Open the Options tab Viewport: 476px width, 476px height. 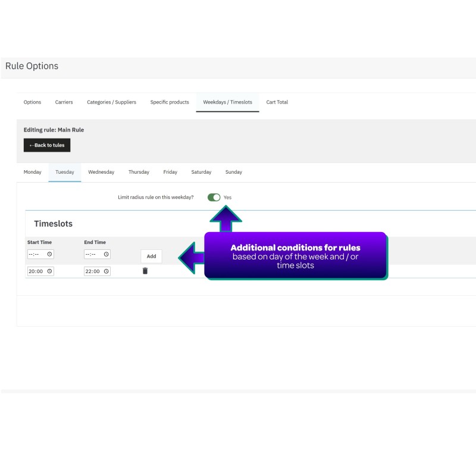tap(32, 102)
